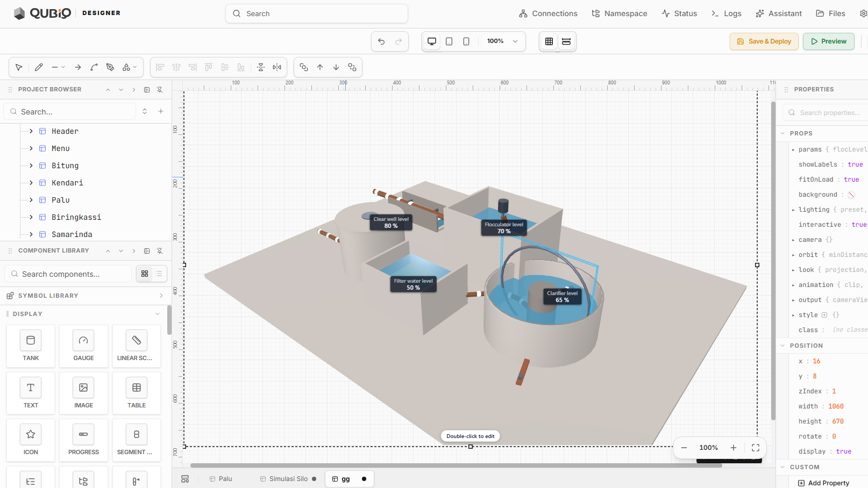Toggle the ruler display
Viewport: 868px width, 488px height.
coord(566,41)
